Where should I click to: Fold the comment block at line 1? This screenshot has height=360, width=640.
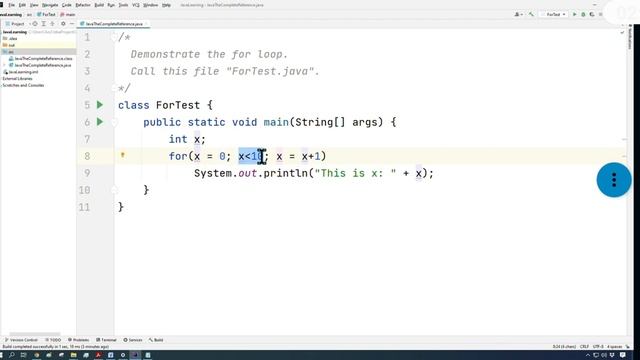point(115,37)
